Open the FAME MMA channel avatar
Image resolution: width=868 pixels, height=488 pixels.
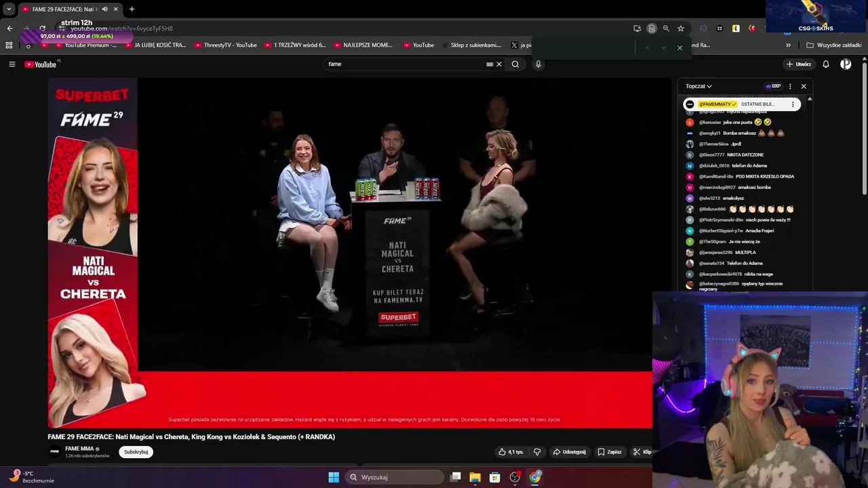coord(54,451)
